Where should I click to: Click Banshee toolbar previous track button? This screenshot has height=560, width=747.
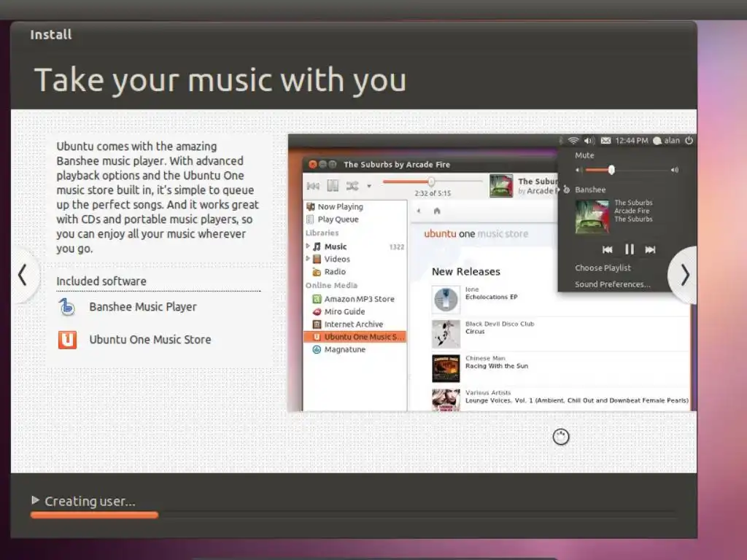click(313, 186)
